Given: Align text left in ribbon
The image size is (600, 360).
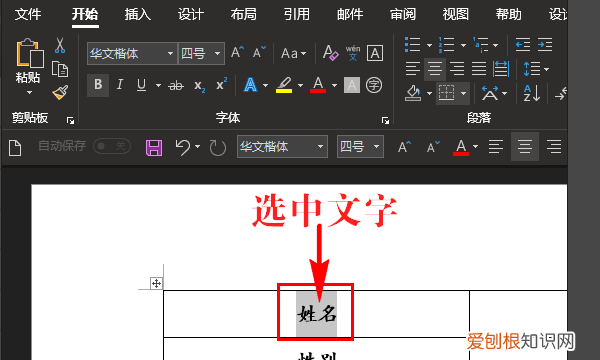Looking at the screenshot, I should click(x=413, y=69).
